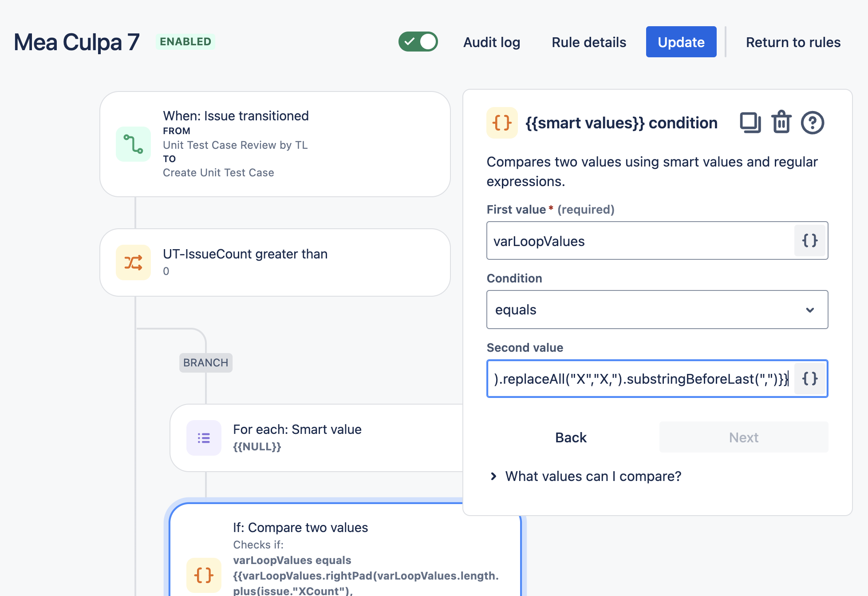Open the help question mark icon

coord(813,123)
